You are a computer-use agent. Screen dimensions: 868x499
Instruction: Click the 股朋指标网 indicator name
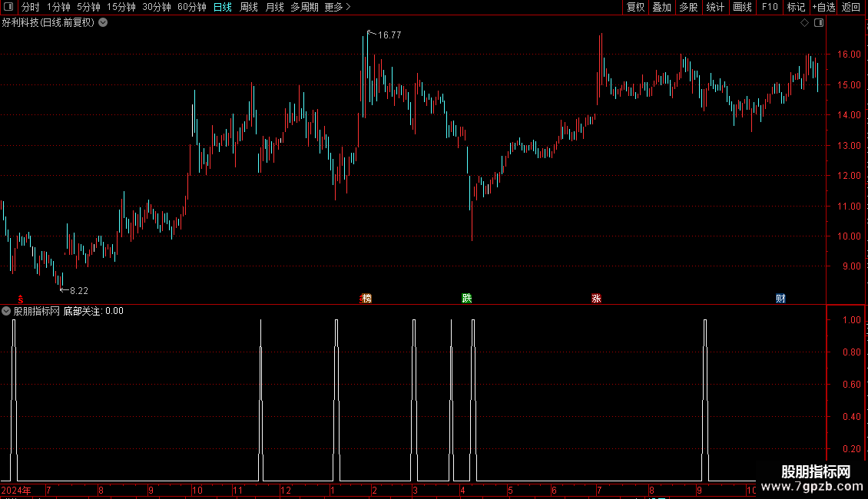(x=37, y=311)
